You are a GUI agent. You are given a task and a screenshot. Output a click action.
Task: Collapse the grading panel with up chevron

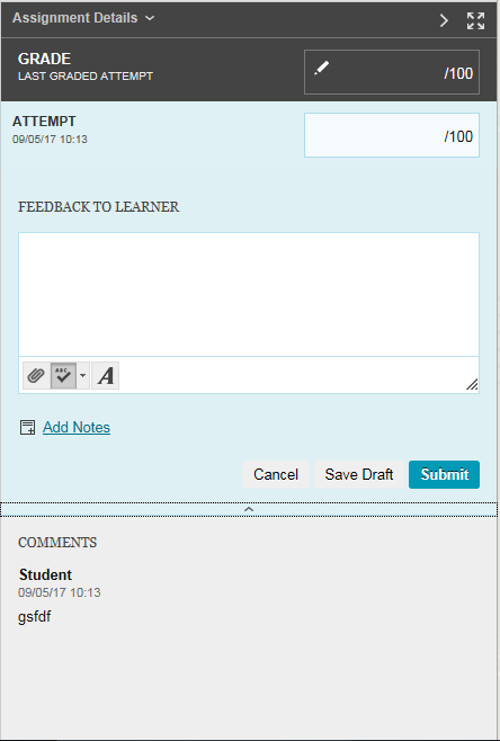[x=249, y=509]
